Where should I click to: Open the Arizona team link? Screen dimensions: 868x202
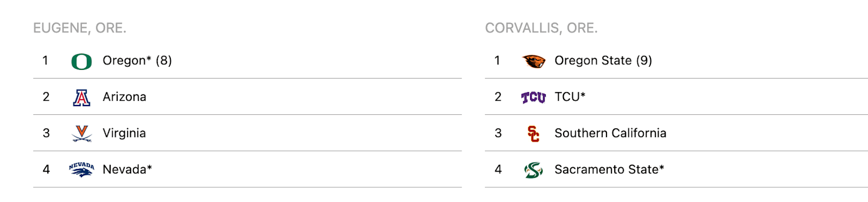tap(124, 97)
